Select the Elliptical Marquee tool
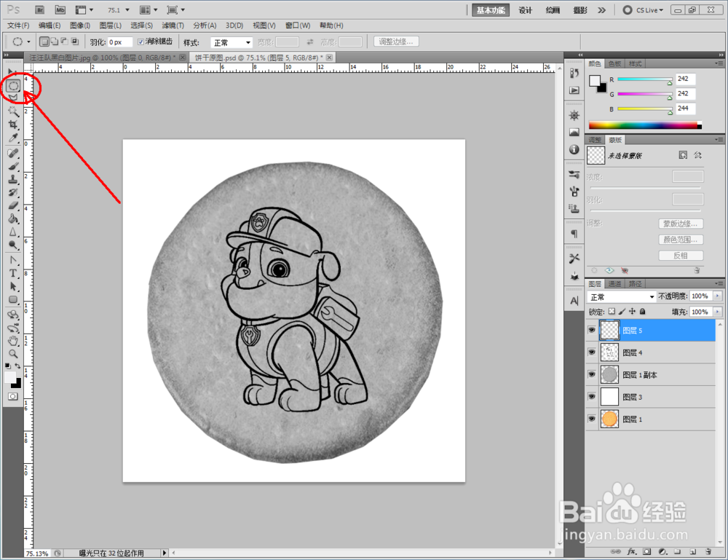 click(13, 86)
